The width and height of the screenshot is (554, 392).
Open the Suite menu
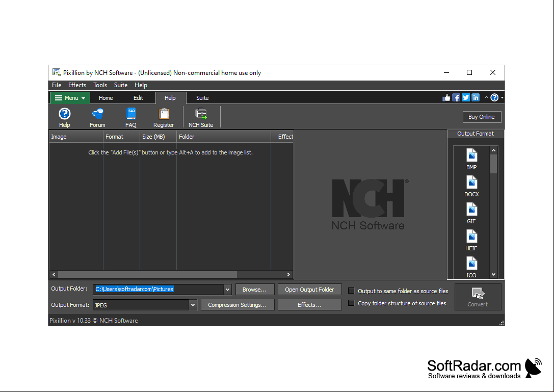pos(120,85)
